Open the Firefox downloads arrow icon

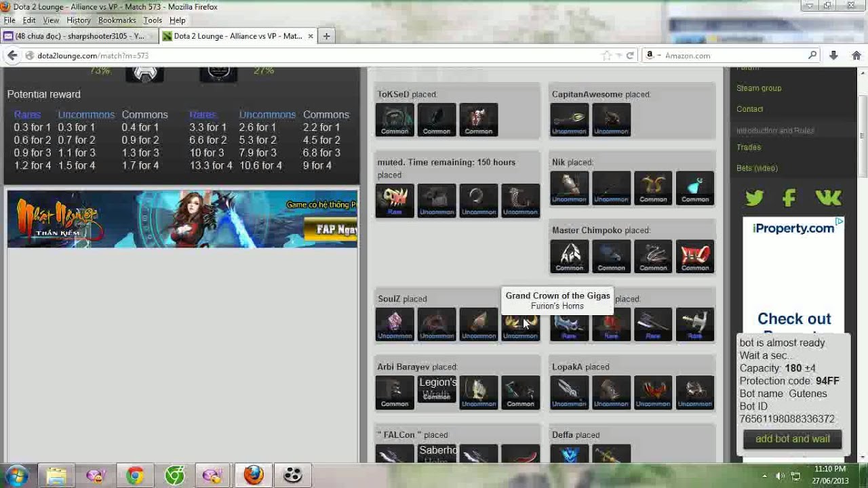tap(833, 56)
